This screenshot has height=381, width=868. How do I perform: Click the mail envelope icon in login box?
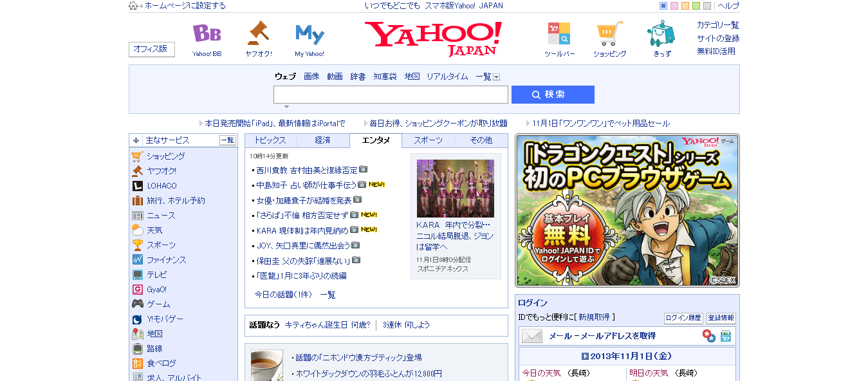click(532, 336)
